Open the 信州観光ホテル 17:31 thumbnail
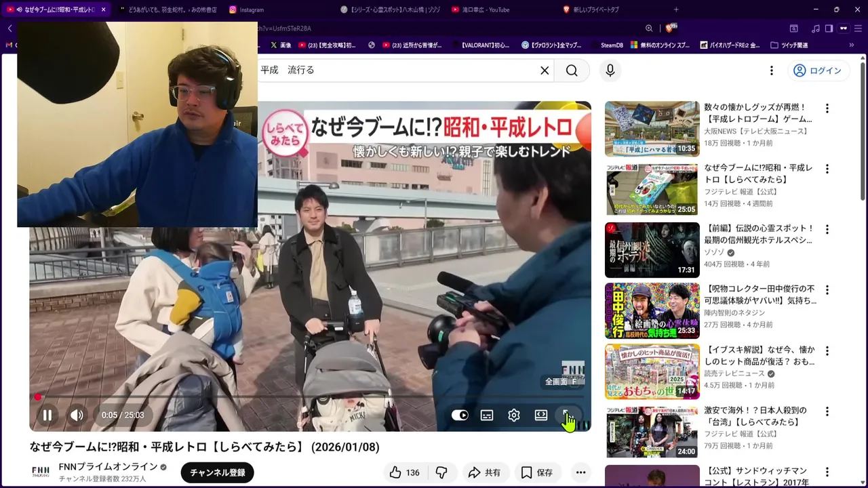 click(x=652, y=250)
